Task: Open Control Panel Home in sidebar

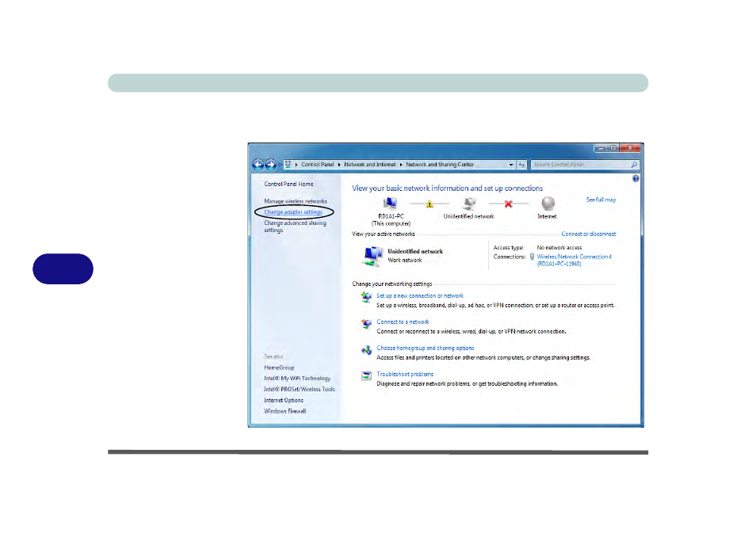Action: click(288, 184)
